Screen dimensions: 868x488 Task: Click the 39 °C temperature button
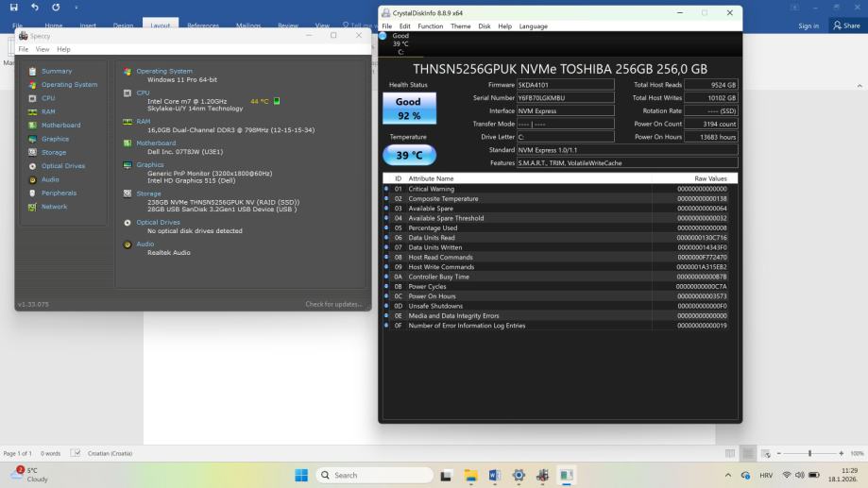[x=409, y=156]
